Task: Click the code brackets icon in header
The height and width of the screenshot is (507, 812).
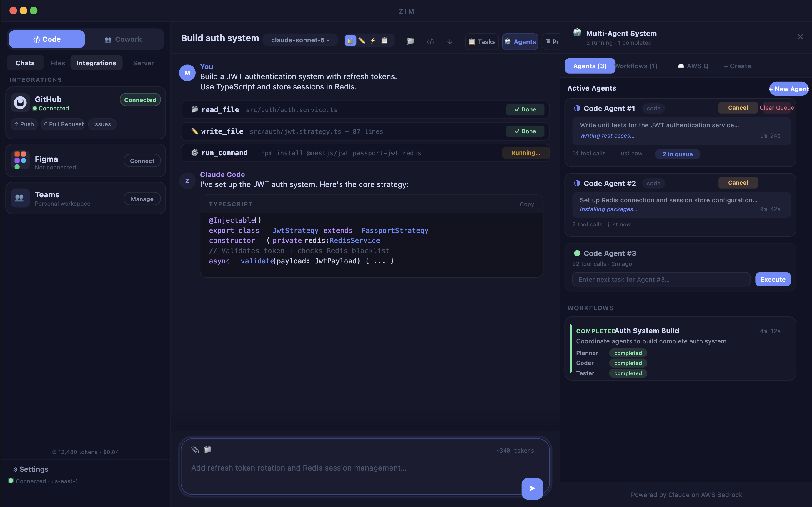Action: pos(431,41)
